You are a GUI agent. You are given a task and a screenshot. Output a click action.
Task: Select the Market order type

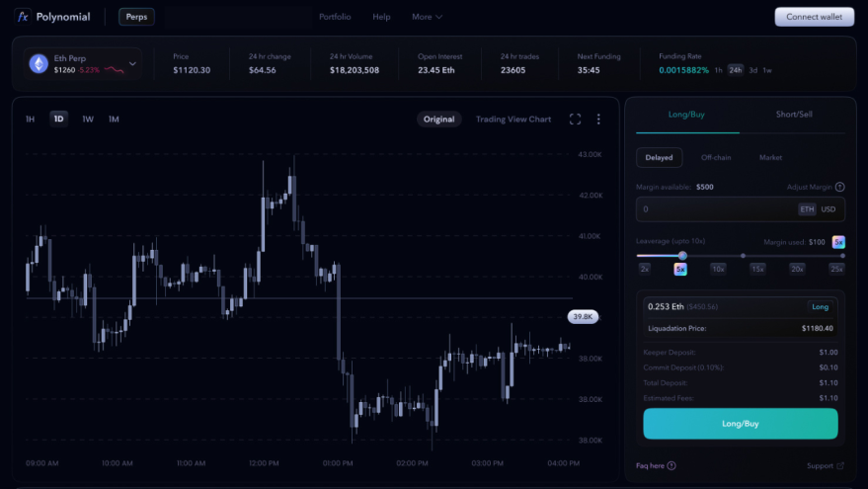pos(770,158)
